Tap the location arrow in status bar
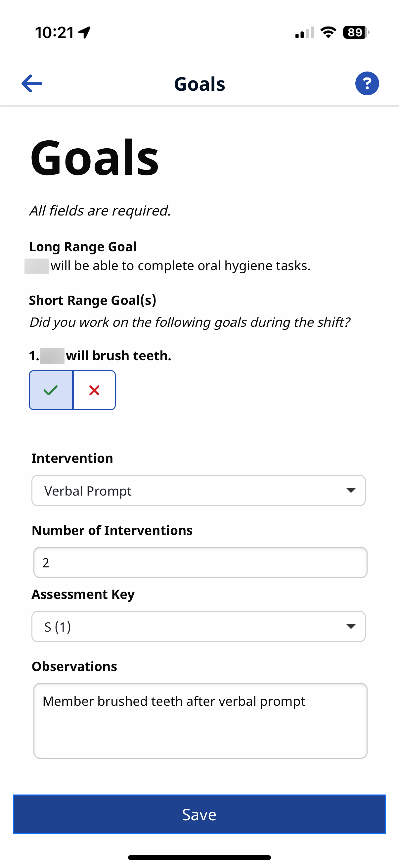The height and width of the screenshot is (868, 399). click(x=84, y=32)
